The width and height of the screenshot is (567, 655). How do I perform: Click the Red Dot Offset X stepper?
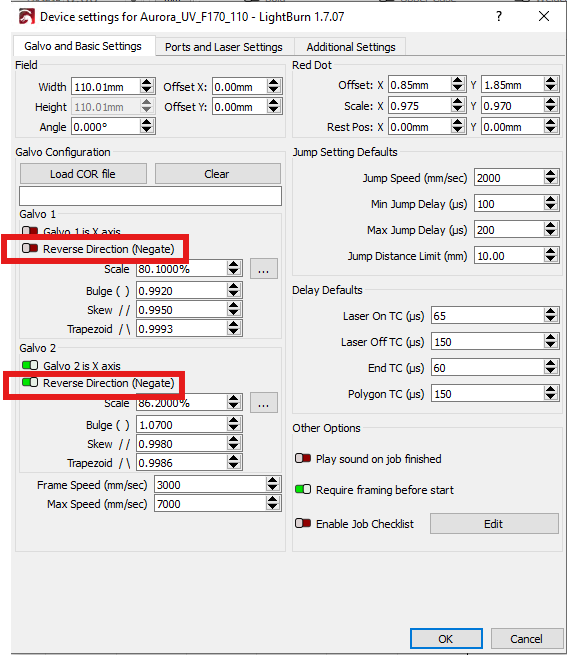pyautogui.click(x=458, y=85)
